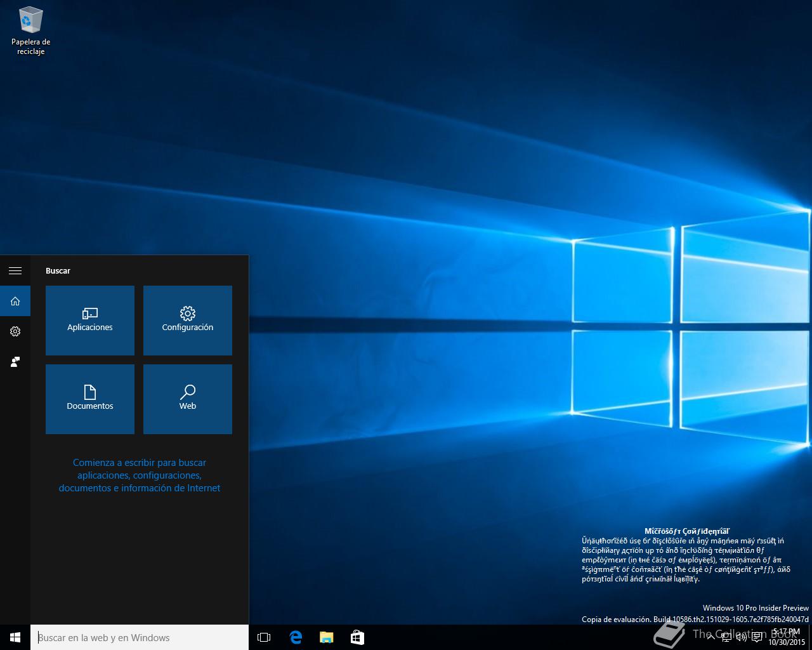Open the Action Center notifications icon
812x650 pixels.
pyautogui.click(x=757, y=638)
